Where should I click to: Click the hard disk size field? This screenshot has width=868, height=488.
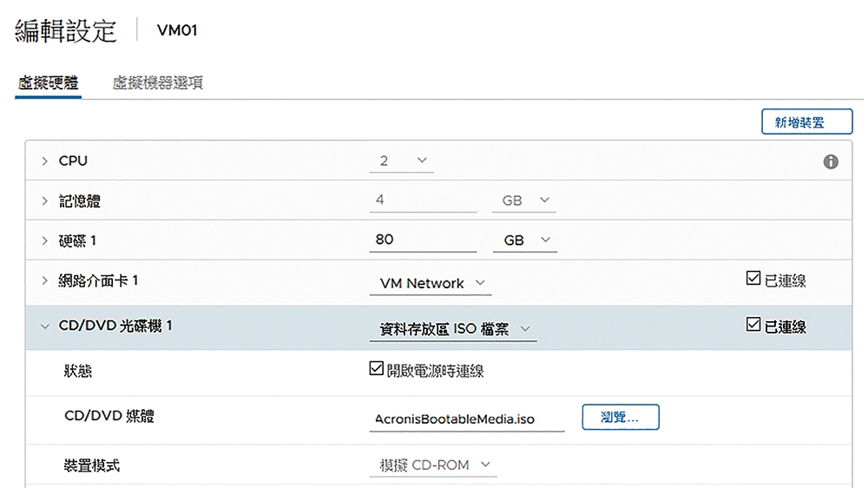point(423,241)
